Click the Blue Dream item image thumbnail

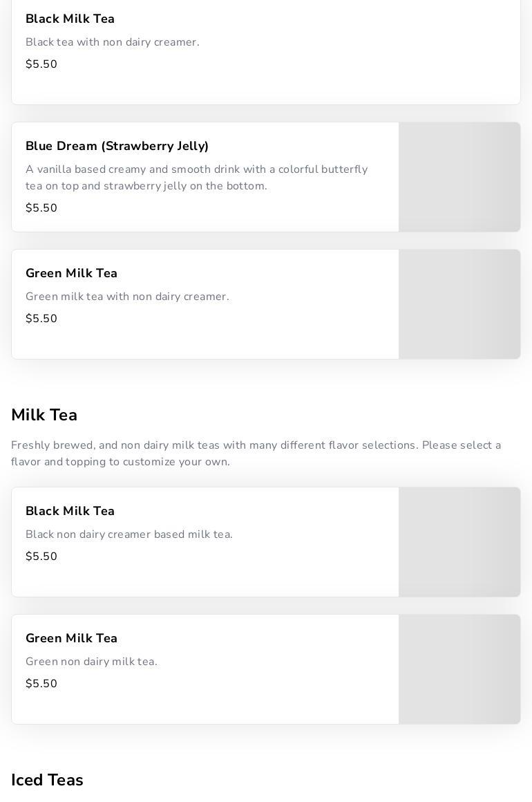(x=459, y=177)
